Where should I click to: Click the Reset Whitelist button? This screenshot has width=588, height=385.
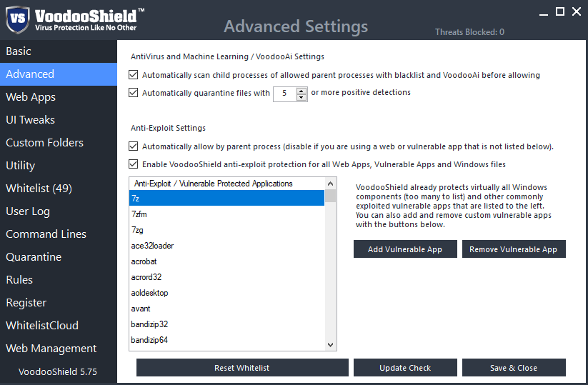pyautogui.click(x=242, y=368)
